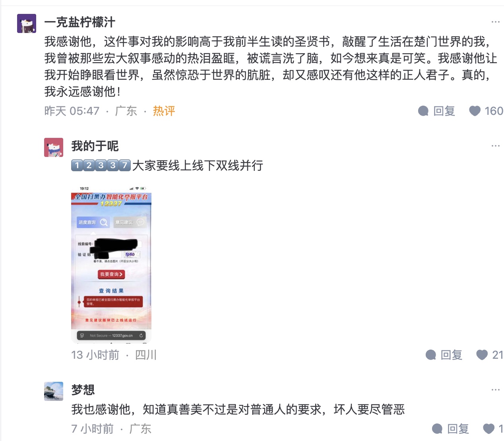The height and width of the screenshot is (441, 504).
Task: Like 梦想's comment with 1 like
Action: (488, 429)
